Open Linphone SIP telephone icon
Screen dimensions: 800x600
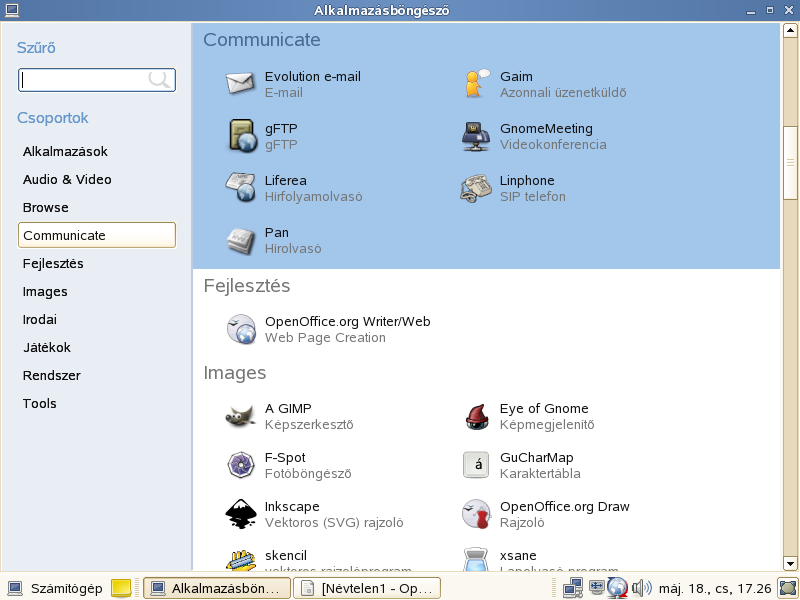(476, 188)
